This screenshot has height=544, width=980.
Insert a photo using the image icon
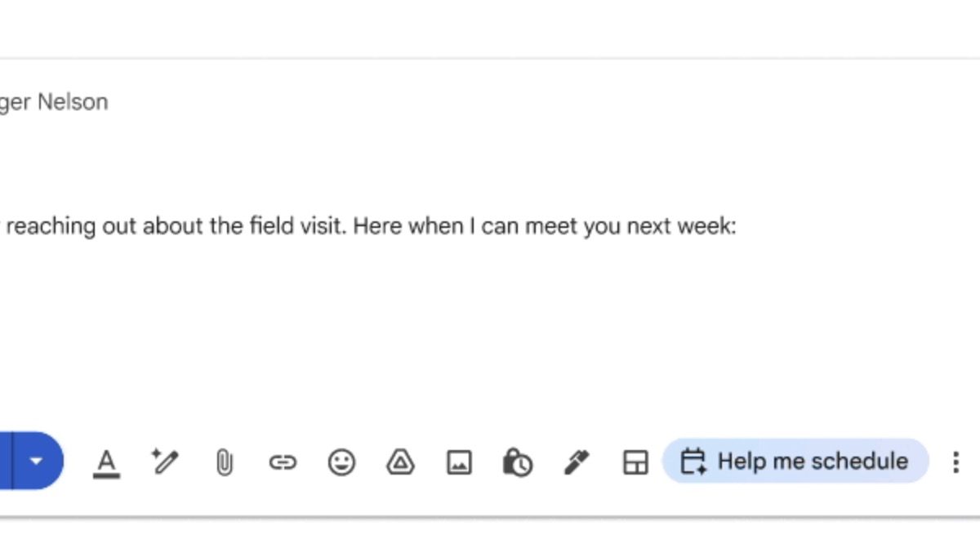[459, 463]
